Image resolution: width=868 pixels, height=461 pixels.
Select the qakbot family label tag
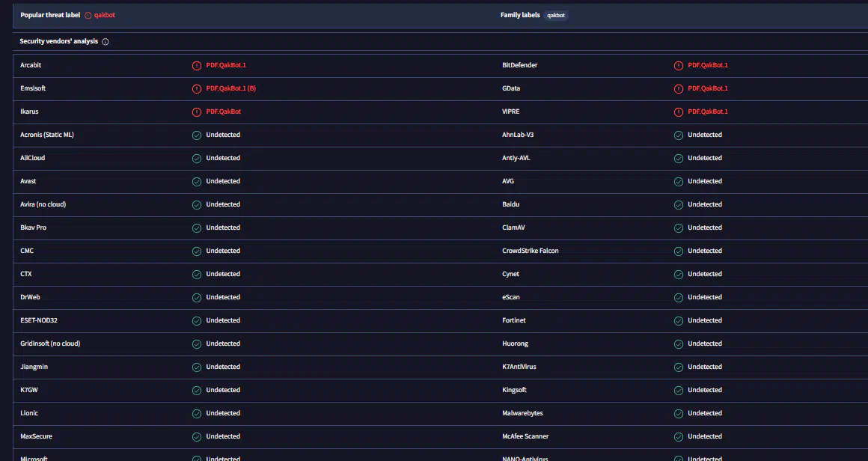click(556, 15)
